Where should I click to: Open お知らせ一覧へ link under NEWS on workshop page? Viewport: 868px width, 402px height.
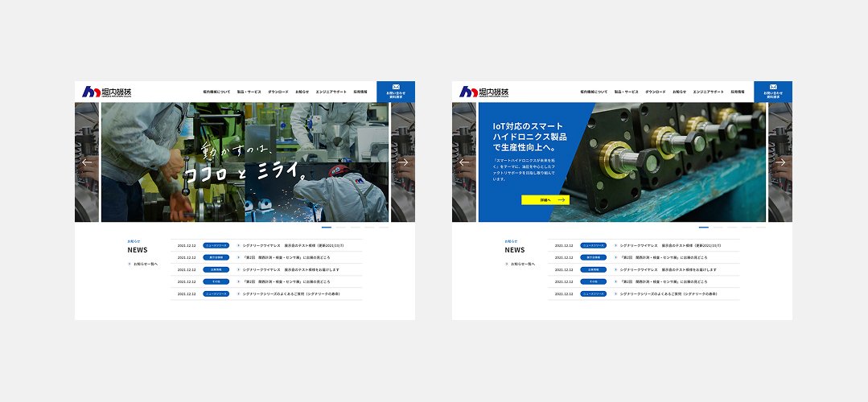(x=145, y=264)
